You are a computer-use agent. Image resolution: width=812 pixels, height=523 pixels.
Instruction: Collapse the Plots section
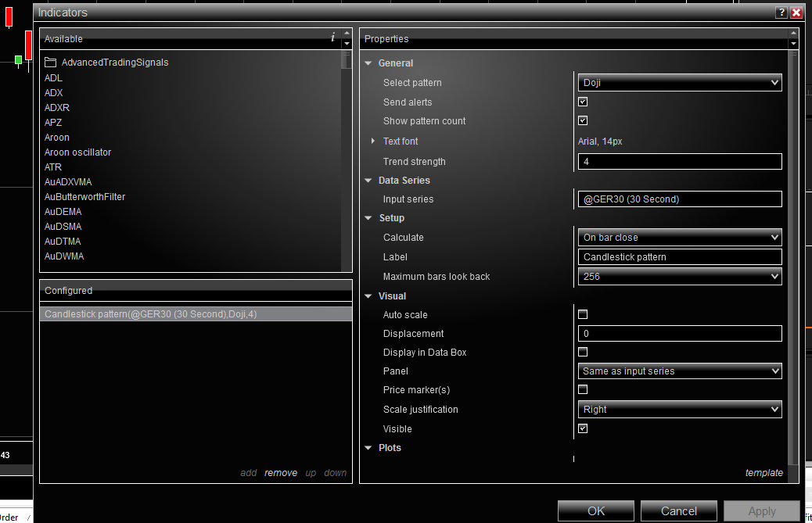click(x=368, y=448)
